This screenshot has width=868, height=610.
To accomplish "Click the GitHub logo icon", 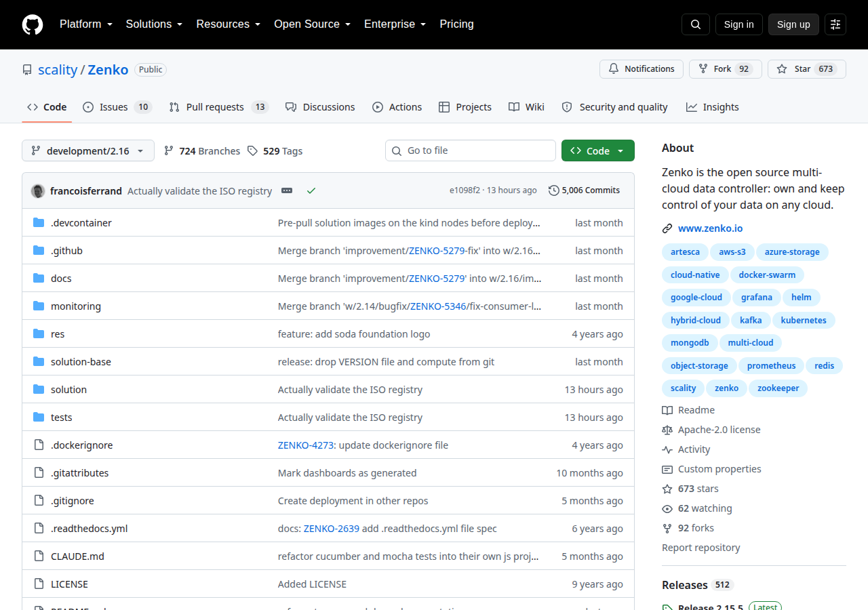I will coord(33,24).
